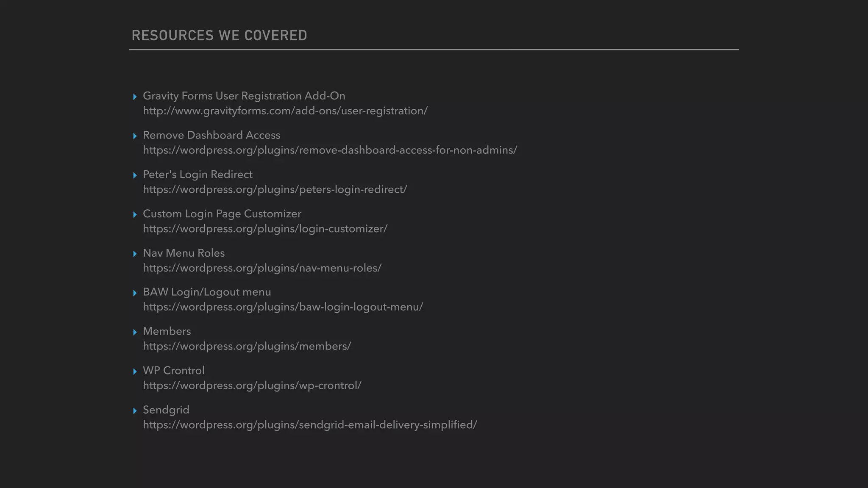Click the bullet arrow beside Remove Dashboard Access
The width and height of the screenshot is (868, 488).
coord(135,136)
